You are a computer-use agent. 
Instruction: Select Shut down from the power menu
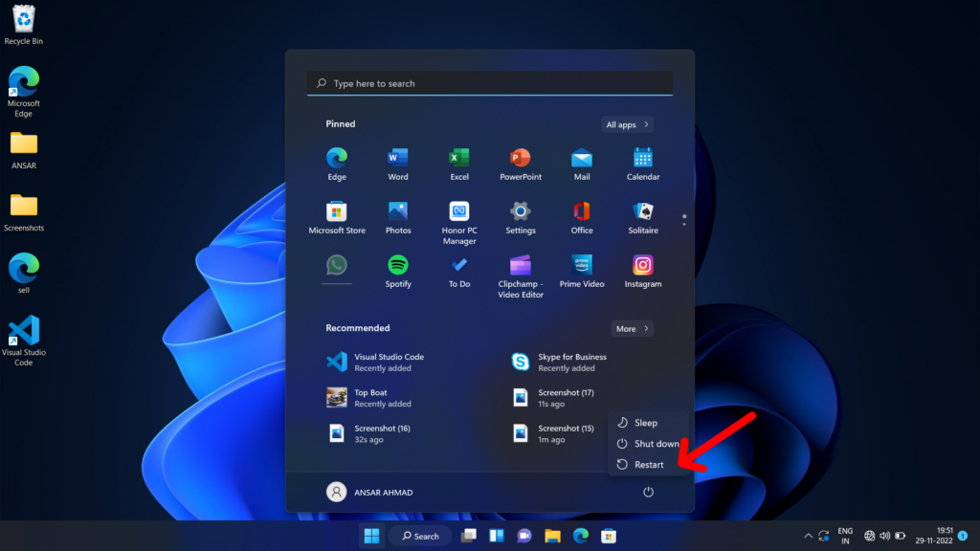point(655,443)
